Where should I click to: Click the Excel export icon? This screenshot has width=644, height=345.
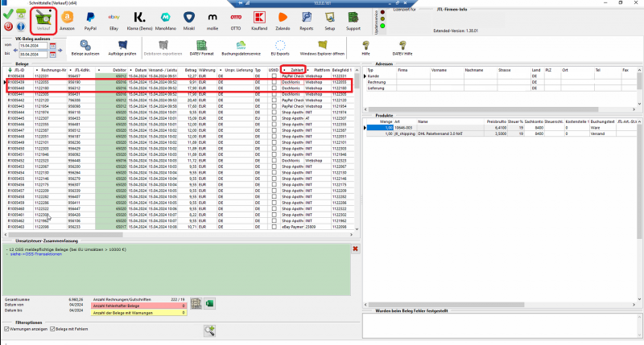click(x=208, y=303)
